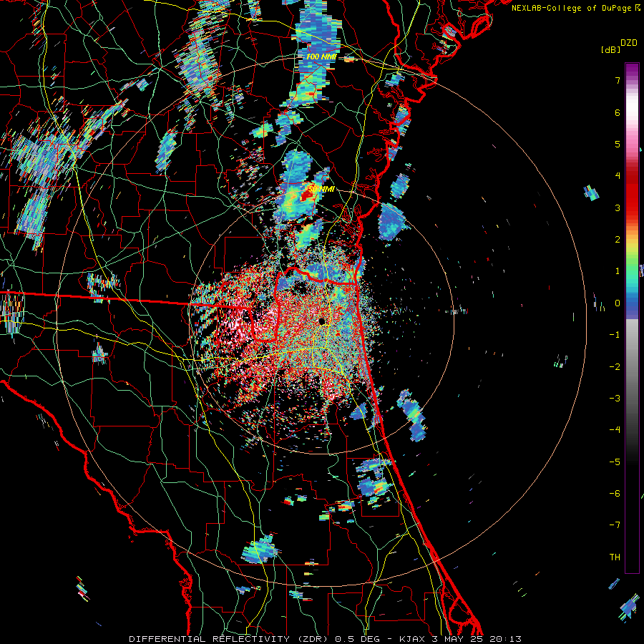Click the -1 value on color scale
Viewport: 644px width, 644px height.
coord(615,335)
